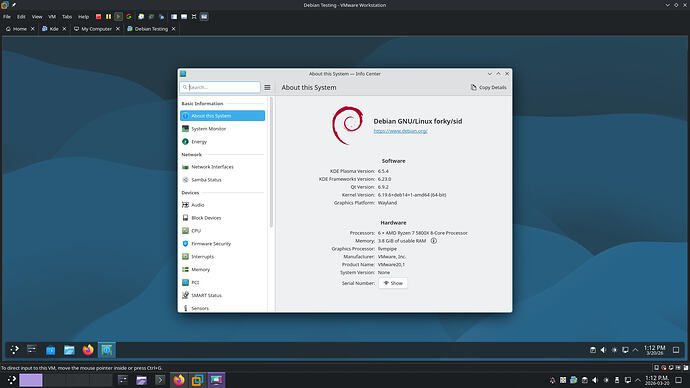Open the Block Devices page
690x388 pixels.
223,218
